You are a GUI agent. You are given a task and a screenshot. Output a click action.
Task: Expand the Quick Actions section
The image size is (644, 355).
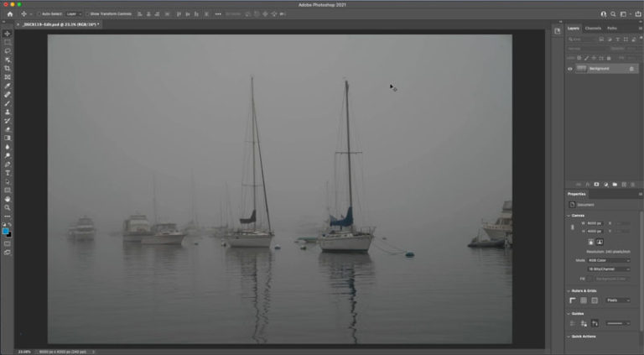click(x=569, y=336)
